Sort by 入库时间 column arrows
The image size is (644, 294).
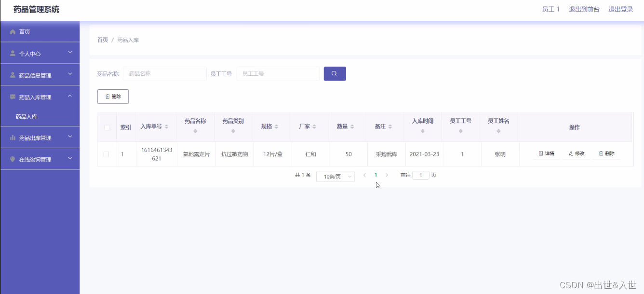click(423, 131)
